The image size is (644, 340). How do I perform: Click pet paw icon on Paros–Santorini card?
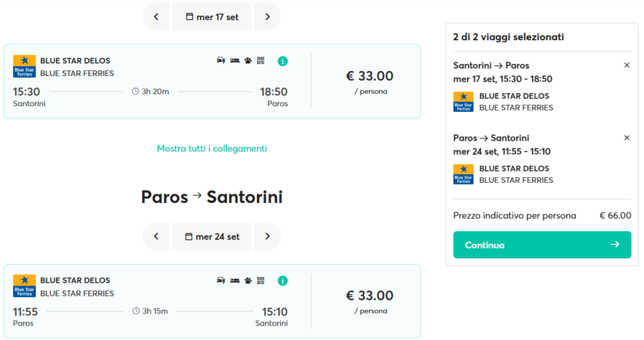[x=248, y=280]
